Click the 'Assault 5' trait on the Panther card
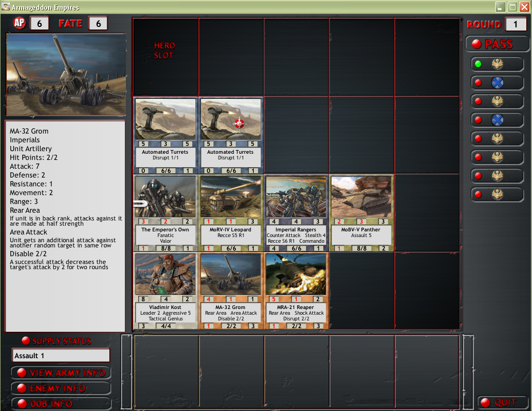The height and width of the screenshot is (411, 532). (361, 236)
